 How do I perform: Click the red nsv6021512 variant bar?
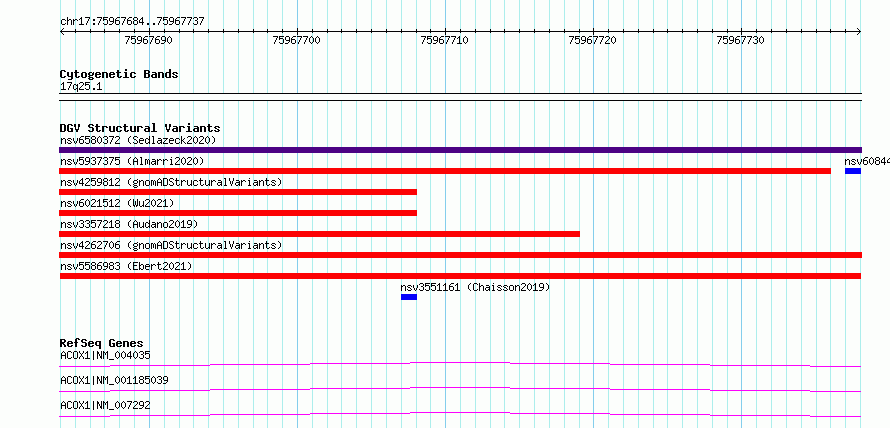(238, 213)
